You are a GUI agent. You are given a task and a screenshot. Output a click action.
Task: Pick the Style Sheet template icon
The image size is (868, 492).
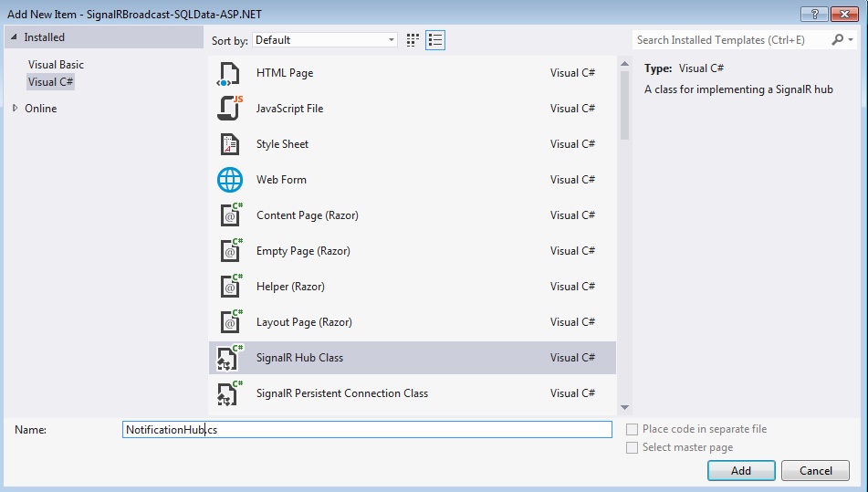(x=229, y=144)
